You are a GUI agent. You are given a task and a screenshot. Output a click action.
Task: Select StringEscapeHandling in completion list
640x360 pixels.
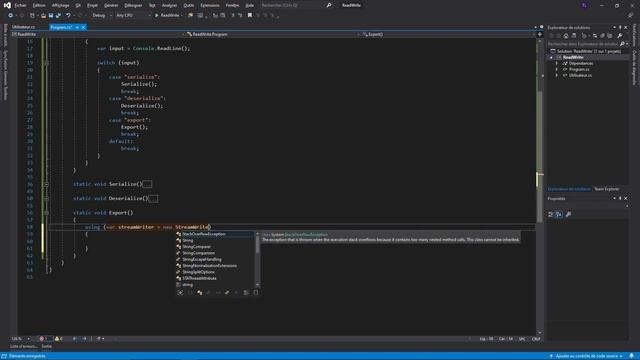pos(215,260)
